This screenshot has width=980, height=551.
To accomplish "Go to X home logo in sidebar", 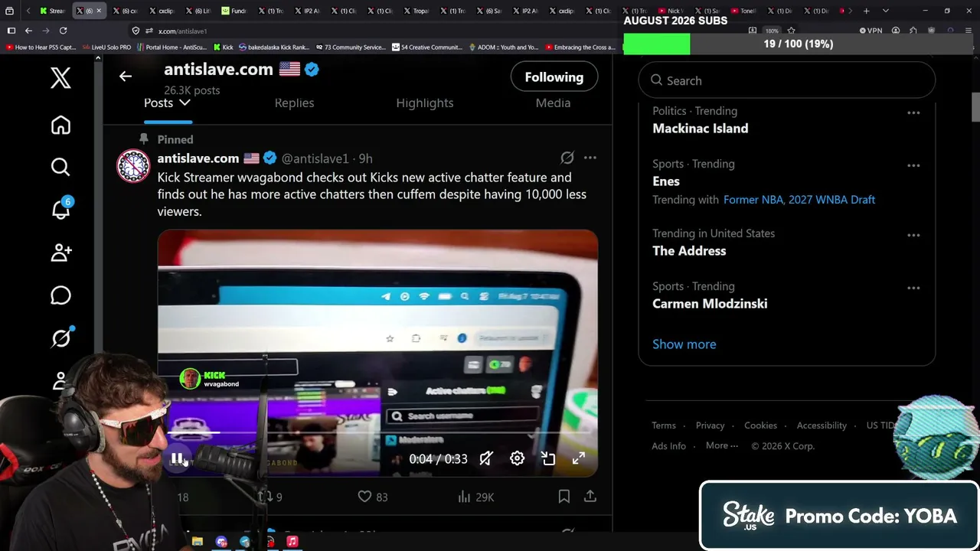I will (60, 77).
